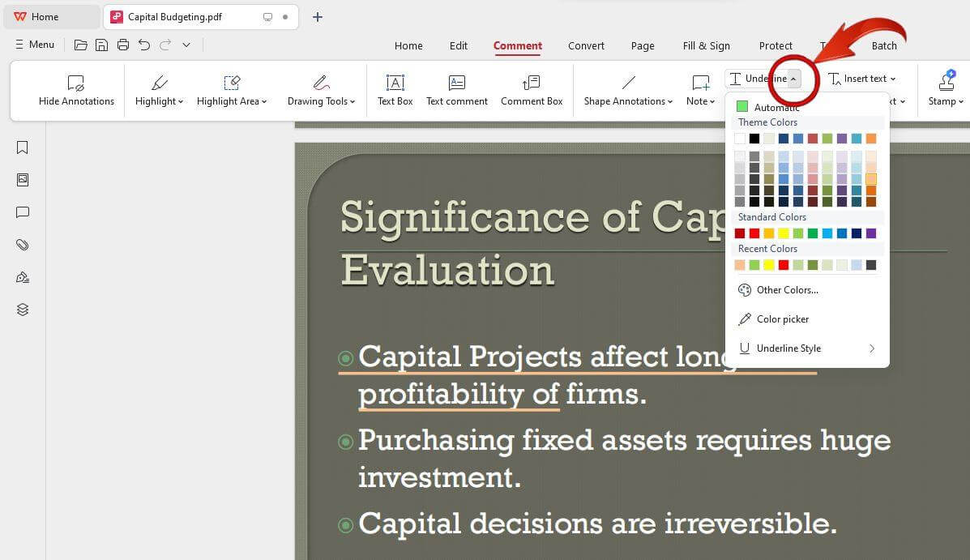Viewport: 970px width, 560px height.
Task: Click the Text Box tool icon
Action: [395, 83]
